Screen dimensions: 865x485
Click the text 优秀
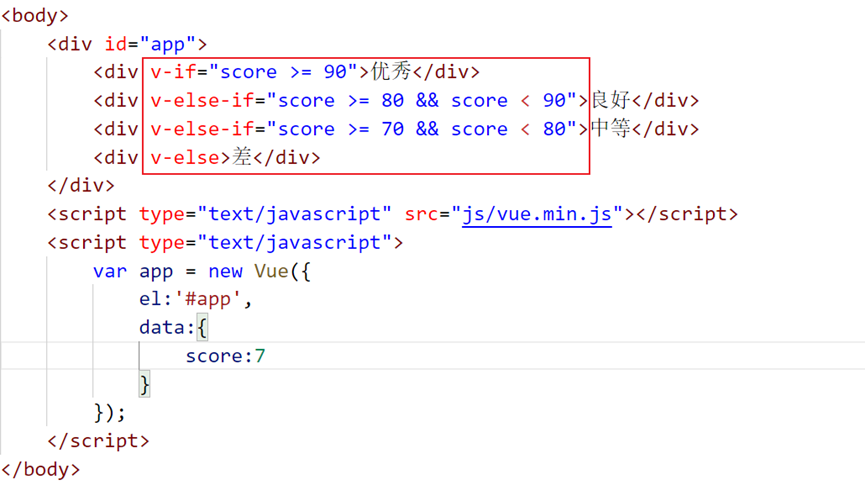[x=391, y=72]
